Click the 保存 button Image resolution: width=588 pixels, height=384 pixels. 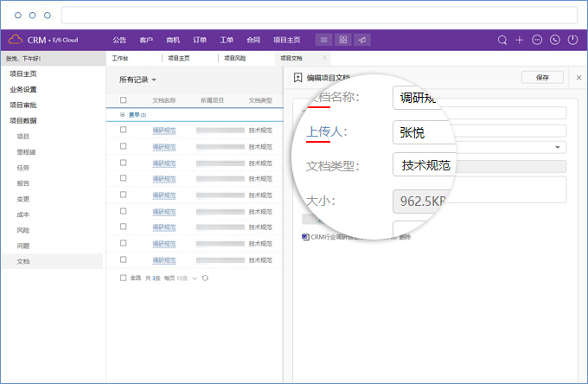pyautogui.click(x=542, y=77)
